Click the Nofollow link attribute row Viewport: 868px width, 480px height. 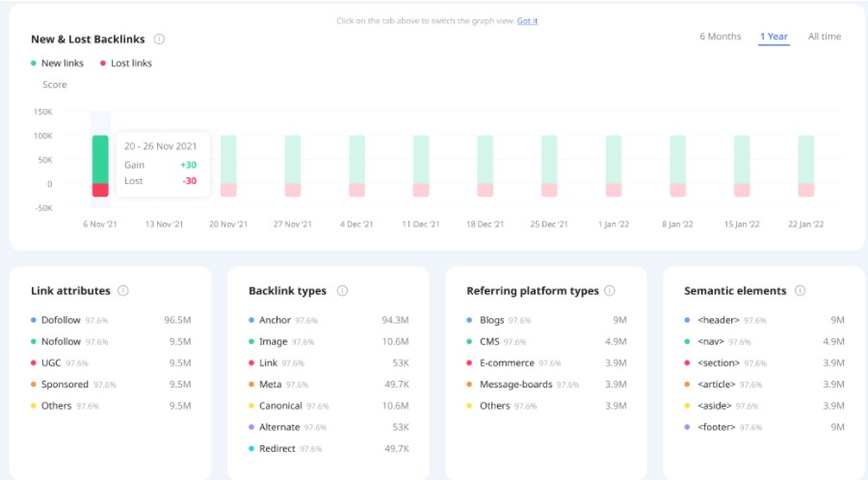click(111, 341)
